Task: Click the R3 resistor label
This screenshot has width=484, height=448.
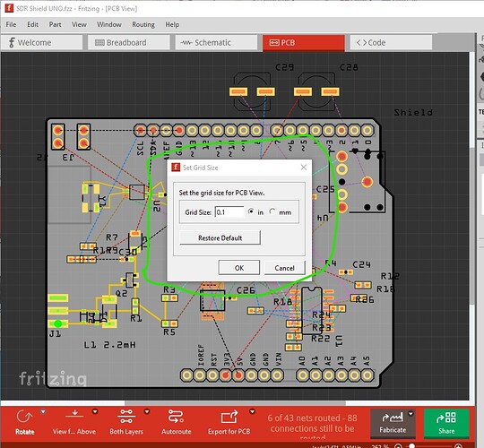Action: pyautogui.click(x=169, y=289)
